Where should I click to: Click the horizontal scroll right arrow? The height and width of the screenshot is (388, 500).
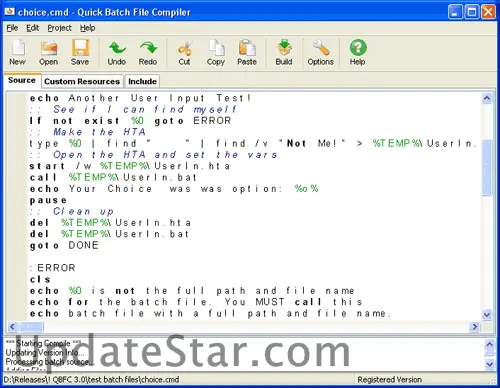[x=474, y=327]
